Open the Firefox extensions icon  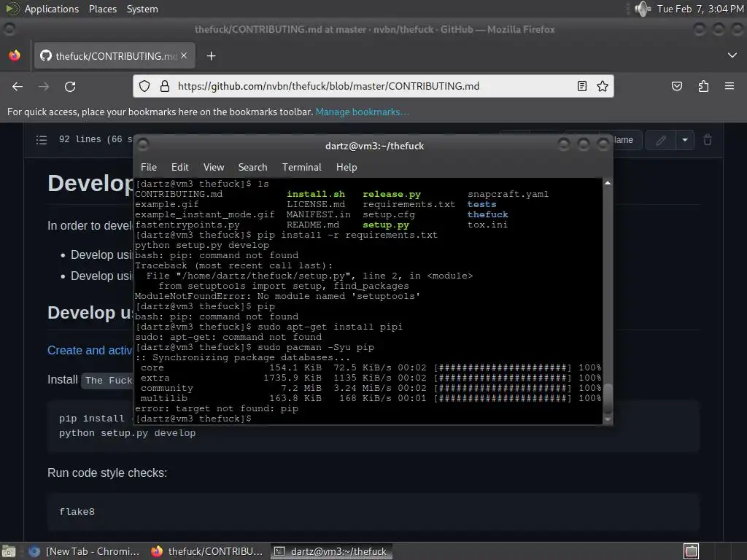point(703,86)
